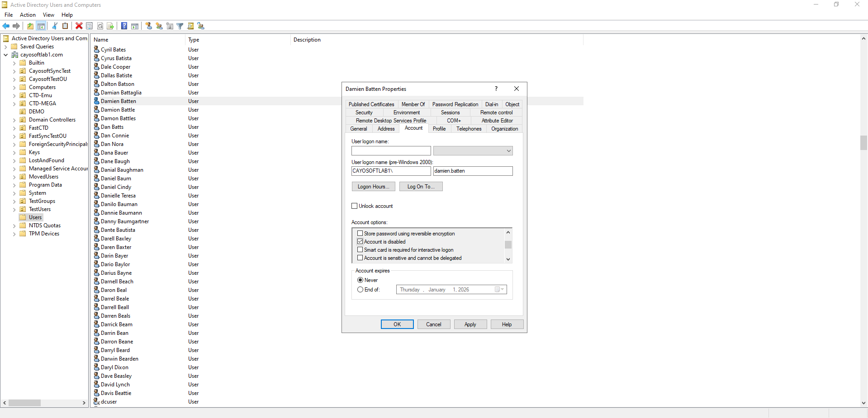Type in the User logon name field
Screen dimensions: 868x418
[x=391, y=150]
